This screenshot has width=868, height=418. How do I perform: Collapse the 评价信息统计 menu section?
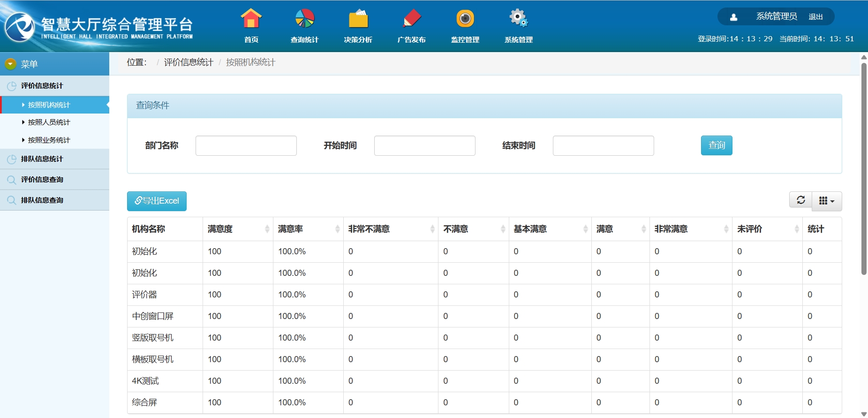(x=54, y=86)
